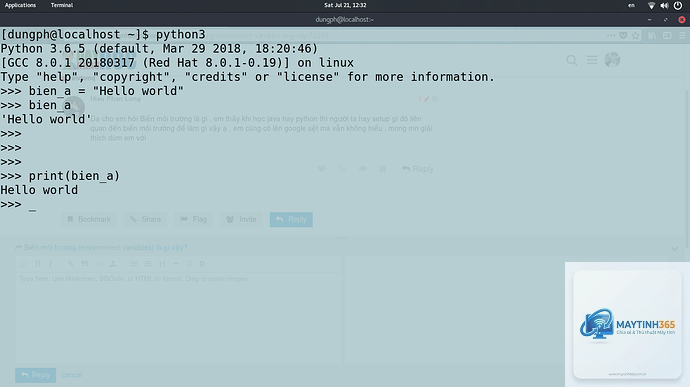Open the power menu icon
Viewport: 690px width, 387px height.
pos(678,5)
